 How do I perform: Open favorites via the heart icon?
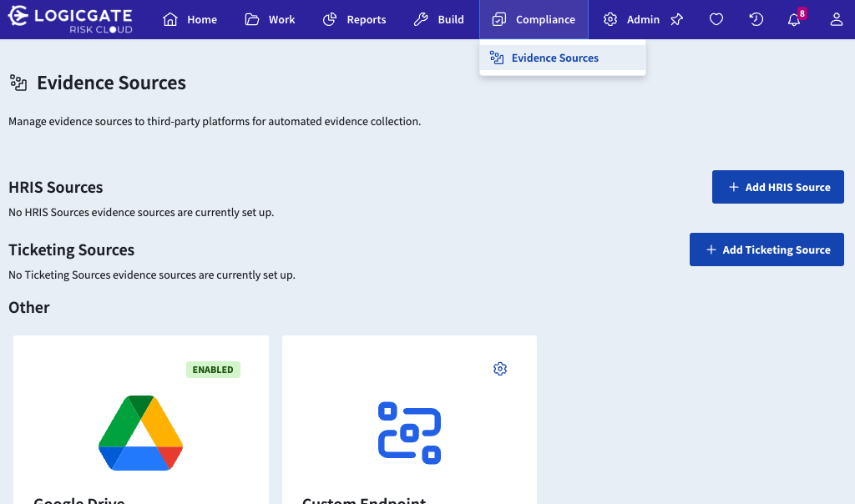click(716, 19)
